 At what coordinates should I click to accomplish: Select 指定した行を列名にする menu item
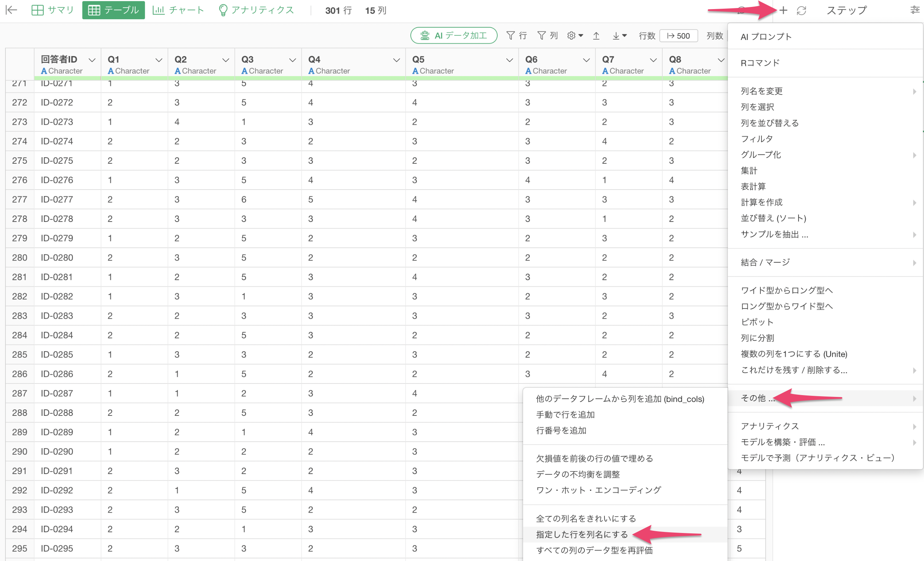582,534
